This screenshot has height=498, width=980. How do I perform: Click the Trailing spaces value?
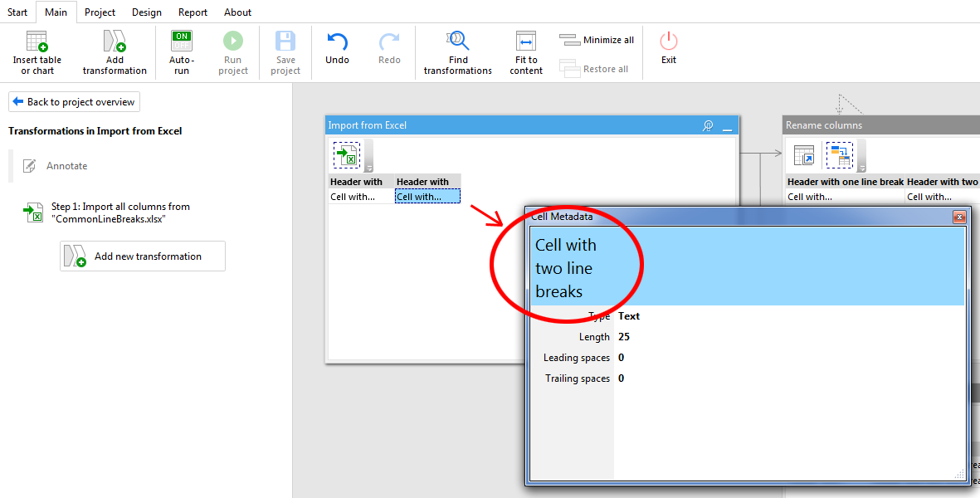click(622, 378)
